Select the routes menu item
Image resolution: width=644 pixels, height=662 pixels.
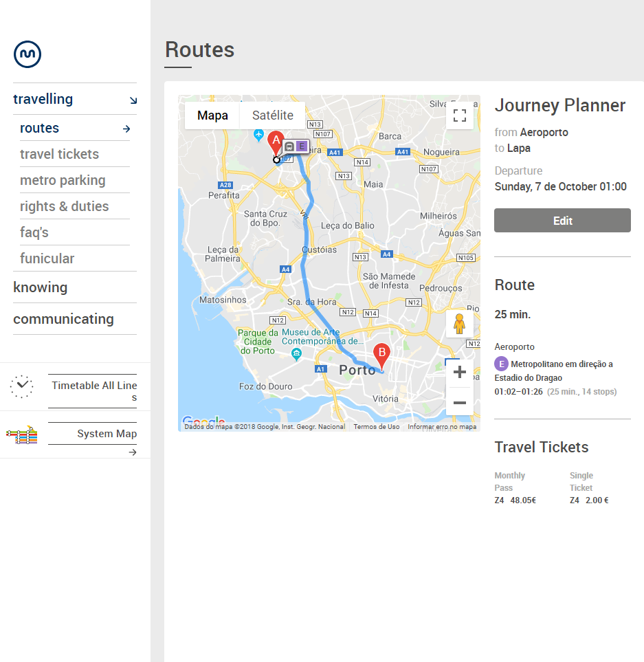point(39,128)
